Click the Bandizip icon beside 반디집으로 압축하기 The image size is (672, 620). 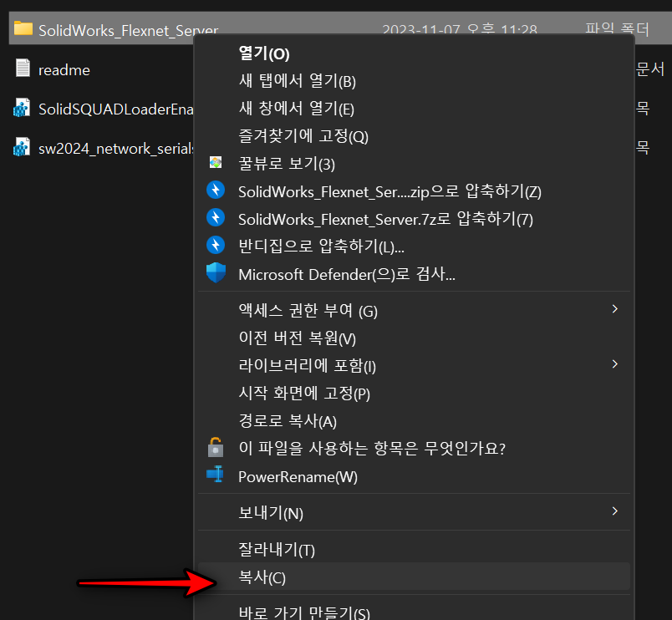click(x=216, y=245)
